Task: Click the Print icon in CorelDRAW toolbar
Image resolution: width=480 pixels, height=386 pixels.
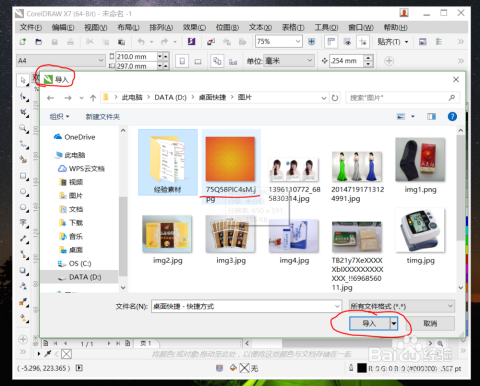Action: coord(70,42)
